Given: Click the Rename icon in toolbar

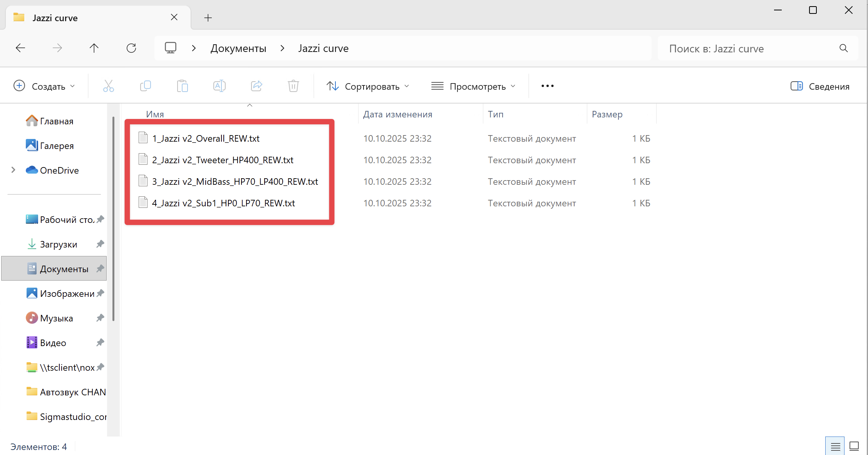Looking at the screenshot, I should pyautogui.click(x=219, y=86).
